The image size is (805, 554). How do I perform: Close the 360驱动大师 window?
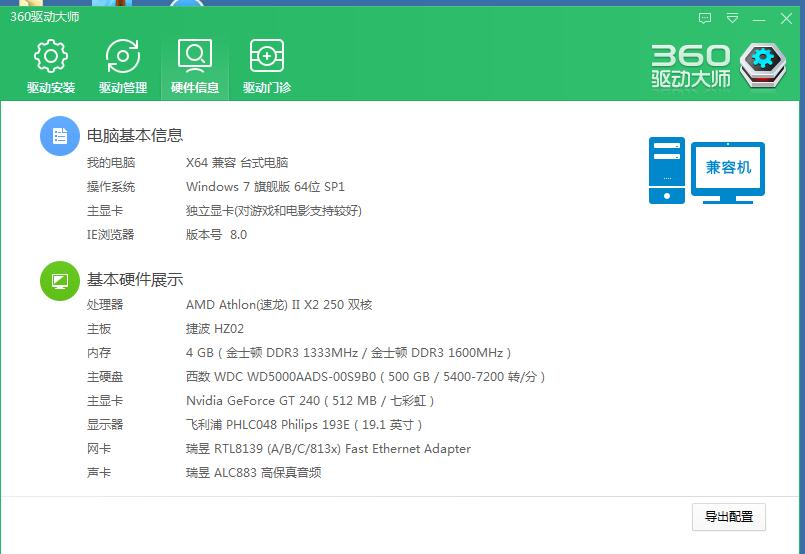pyautogui.click(x=786, y=19)
